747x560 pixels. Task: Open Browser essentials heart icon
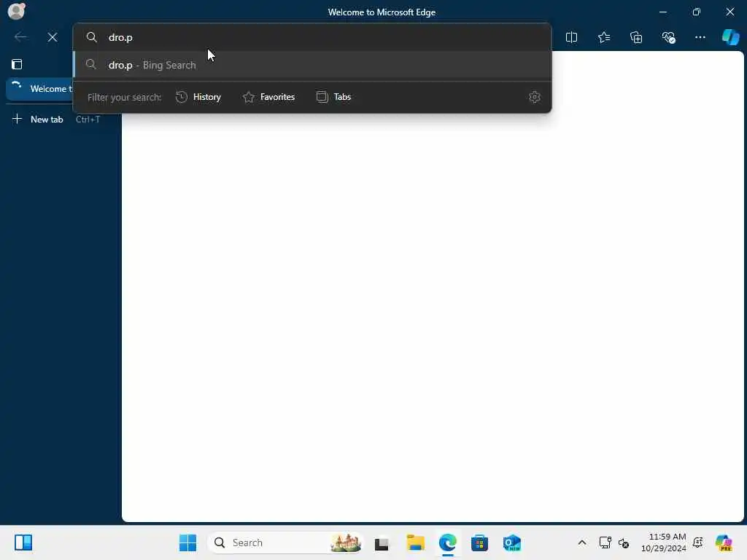pyautogui.click(x=668, y=37)
